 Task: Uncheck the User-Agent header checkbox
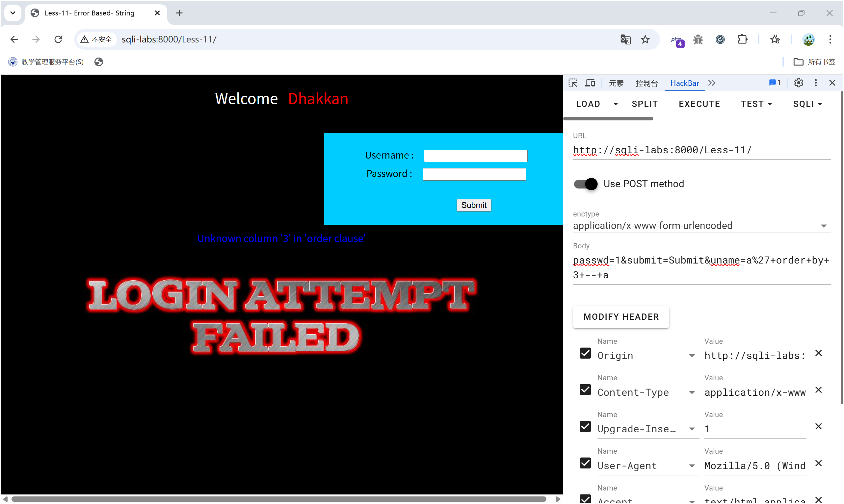[585, 463]
